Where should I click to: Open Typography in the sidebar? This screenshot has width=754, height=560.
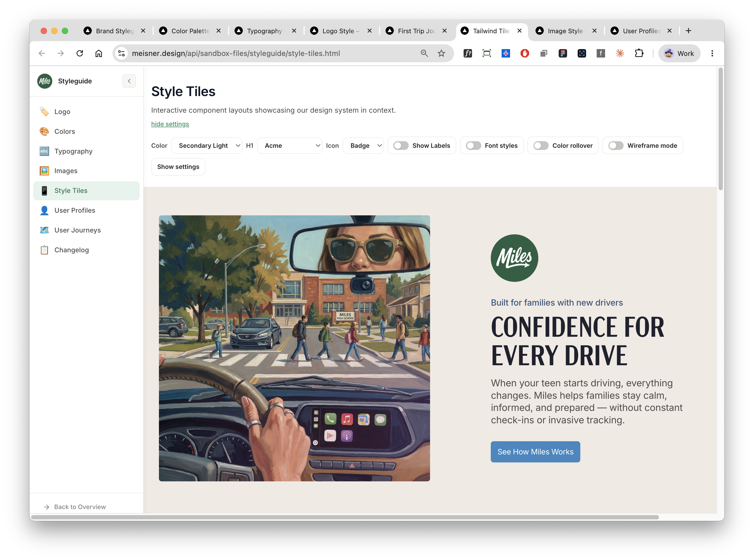(x=86, y=151)
